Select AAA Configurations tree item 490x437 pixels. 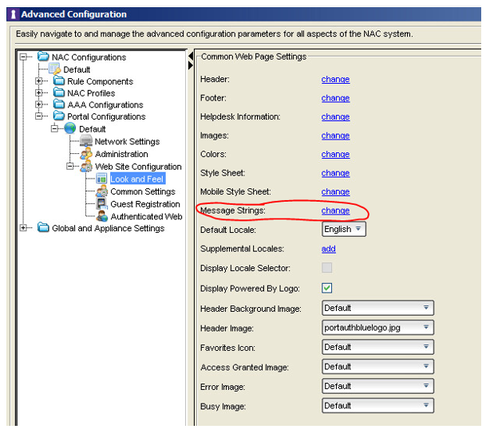click(105, 105)
